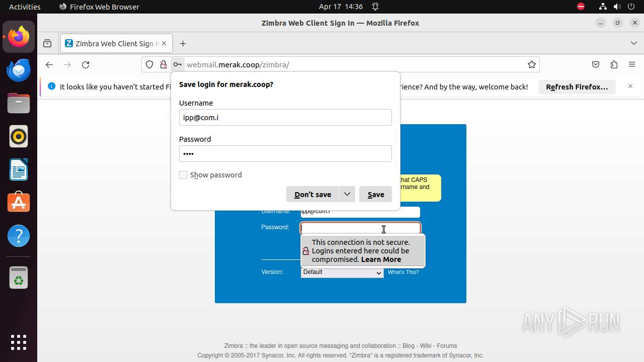The width and height of the screenshot is (644, 362).
Task: Open network status icon in system tray
Action: [x=603, y=7]
